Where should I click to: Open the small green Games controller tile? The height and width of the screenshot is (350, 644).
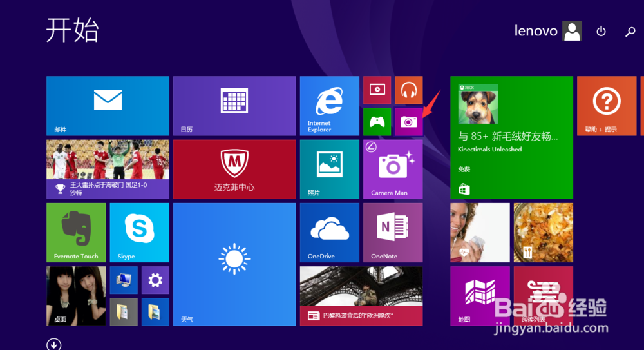point(377,122)
